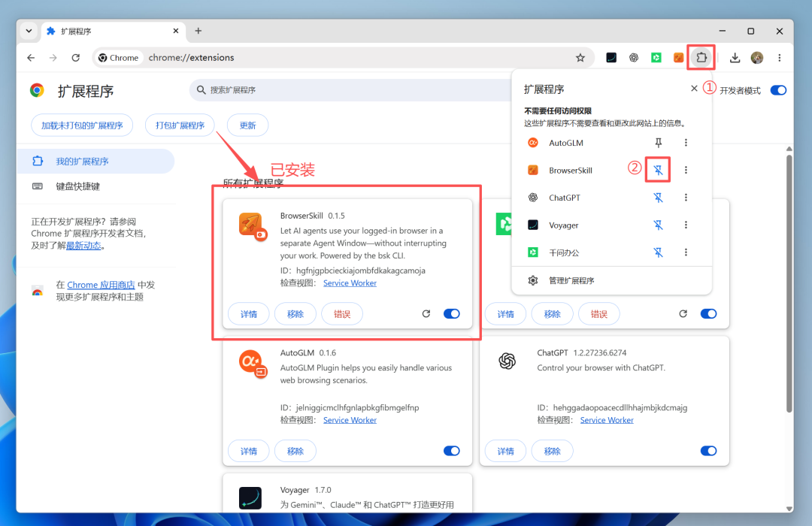
Task: Close the extensions popup panel
Action: [694, 89]
